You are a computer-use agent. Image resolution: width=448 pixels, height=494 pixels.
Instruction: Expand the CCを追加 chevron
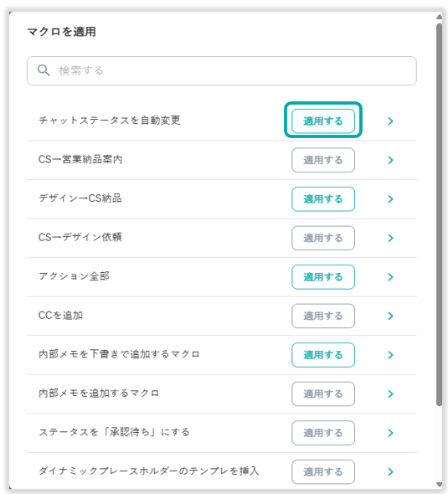[391, 316]
